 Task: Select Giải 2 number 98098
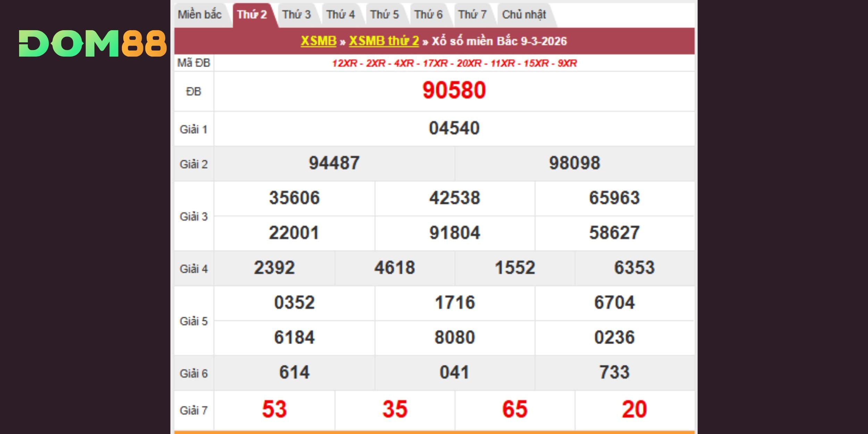point(574,163)
